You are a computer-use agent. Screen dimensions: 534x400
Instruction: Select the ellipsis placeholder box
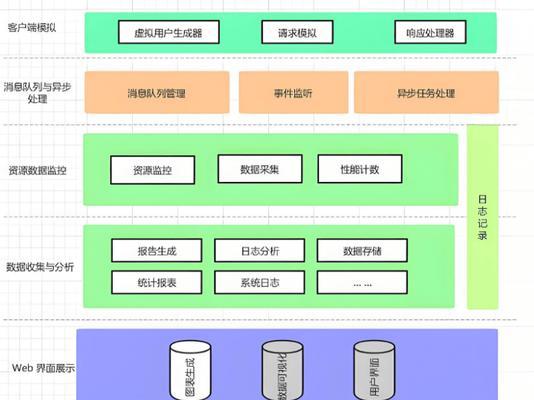[362, 282]
